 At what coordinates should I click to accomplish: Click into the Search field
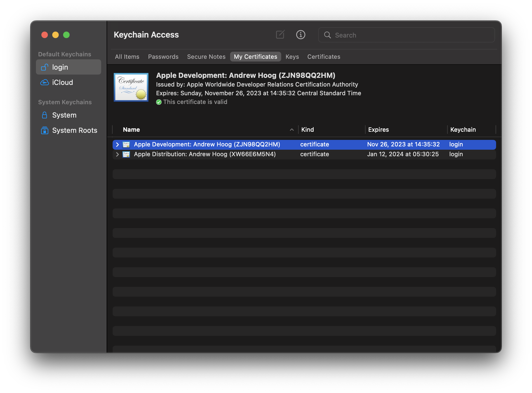pos(406,35)
